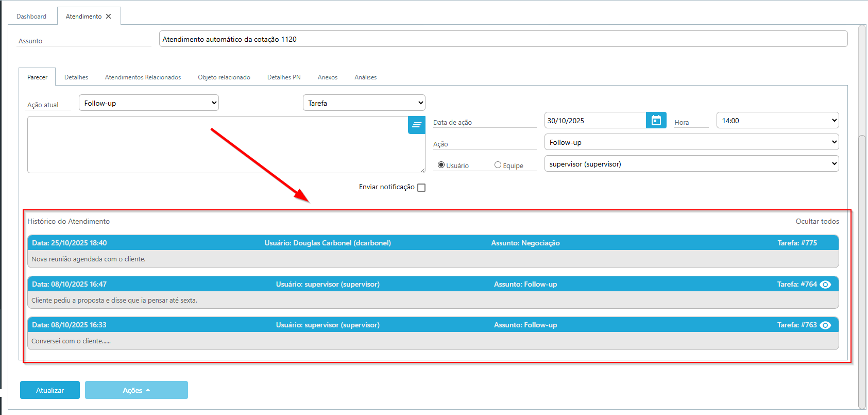Select the Equipe radio button
This screenshot has width=868, height=415.
[x=498, y=165]
